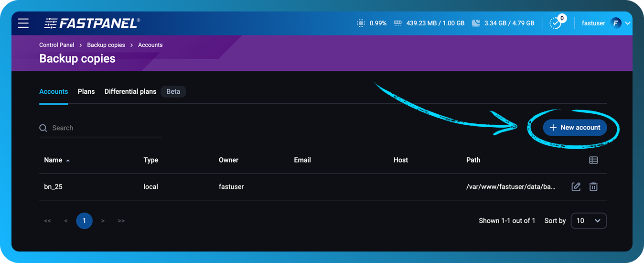The width and height of the screenshot is (644, 263).
Task: Sort by the Name column
Action: click(x=53, y=160)
